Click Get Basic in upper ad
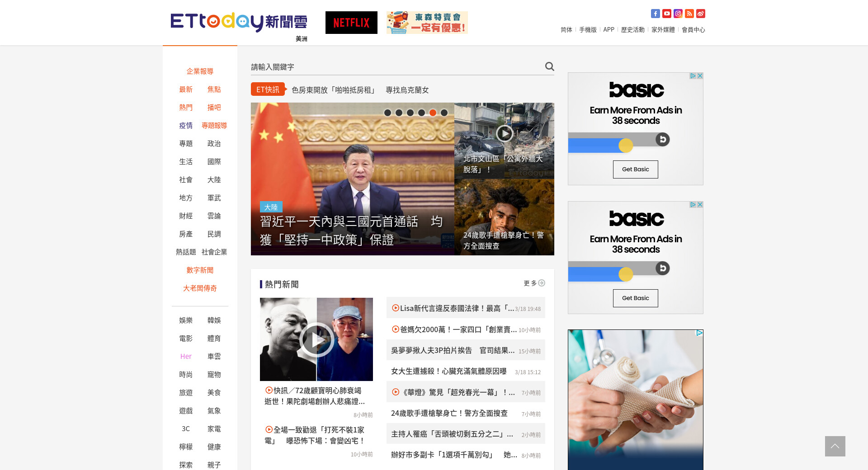The height and width of the screenshot is (470, 868). (x=636, y=169)
